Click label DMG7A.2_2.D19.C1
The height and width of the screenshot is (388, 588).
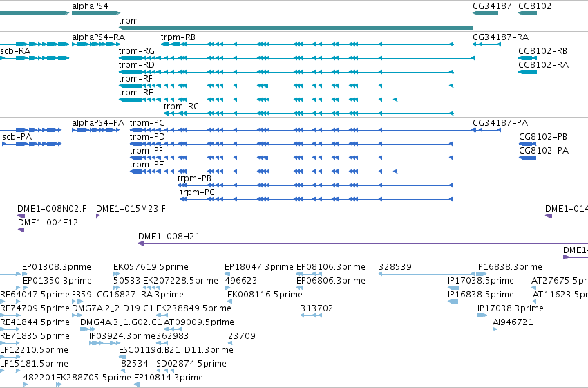click(x=113, y=308)
